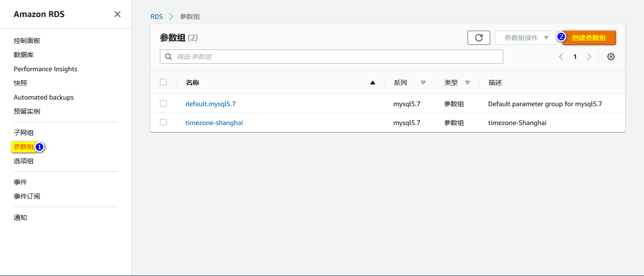Go to previous page arrow

(561, 57)
